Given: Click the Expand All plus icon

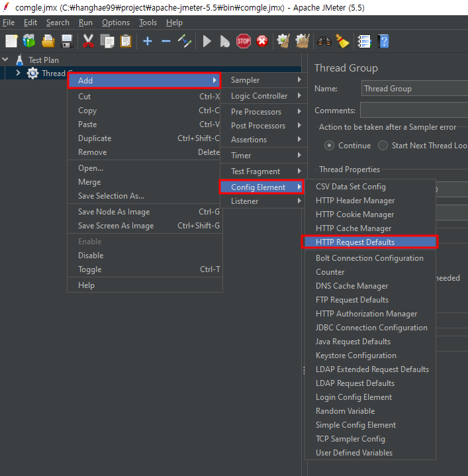Looking at the screenshot, I should pyautogui.click(x=148, y=41).
